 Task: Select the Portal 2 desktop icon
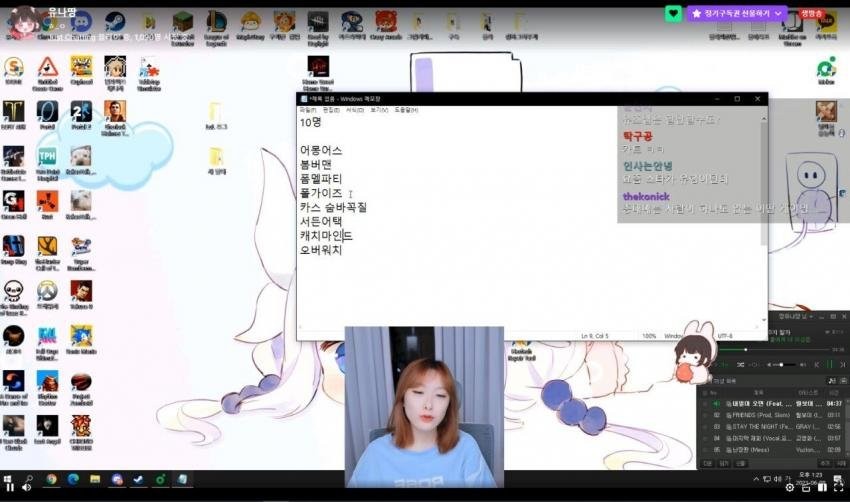pos(81,112)
